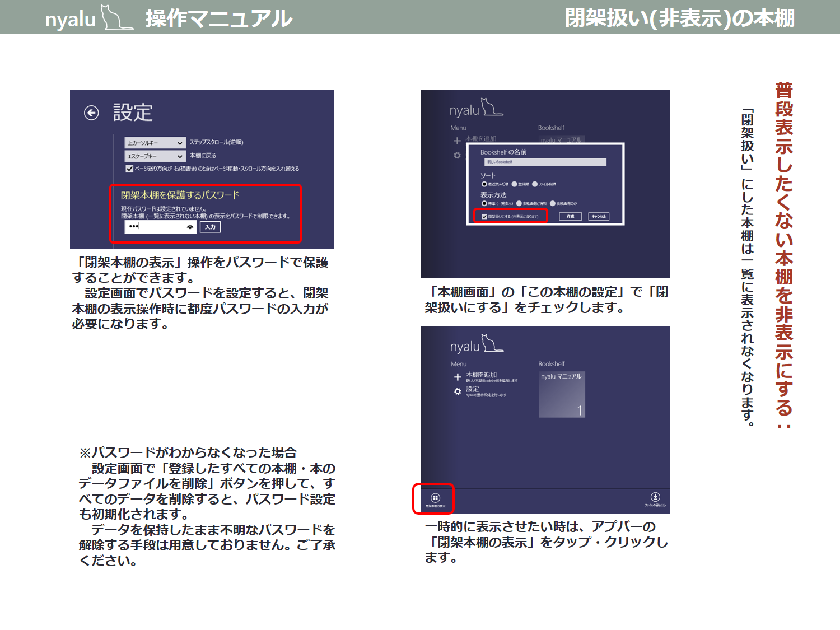Click the password field for 閉架本棚 protection
This screenshot has height=630, width=840.
pyautogui.click(x=161, y=227)
